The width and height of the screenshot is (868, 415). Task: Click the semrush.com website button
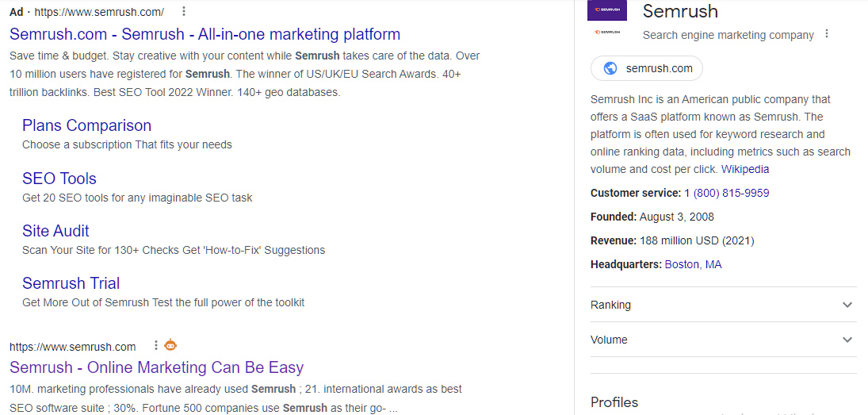(x=647, y=69)
